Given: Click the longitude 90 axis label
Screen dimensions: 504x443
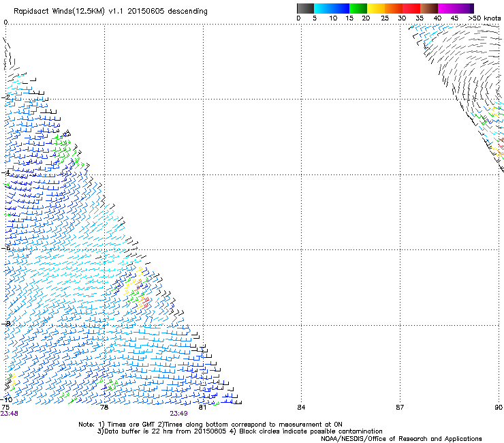Looking at the screenshot, I should point(499,408).
